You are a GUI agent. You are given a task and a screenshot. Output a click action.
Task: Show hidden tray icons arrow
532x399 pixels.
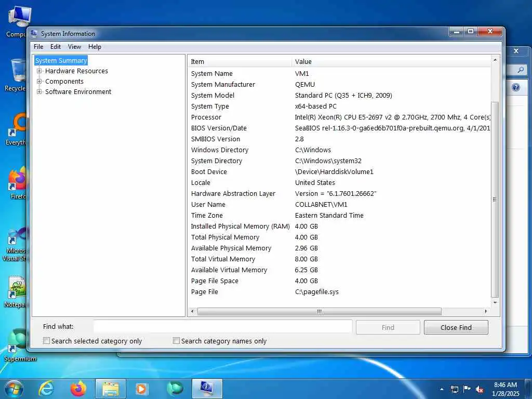coord(442,389)
